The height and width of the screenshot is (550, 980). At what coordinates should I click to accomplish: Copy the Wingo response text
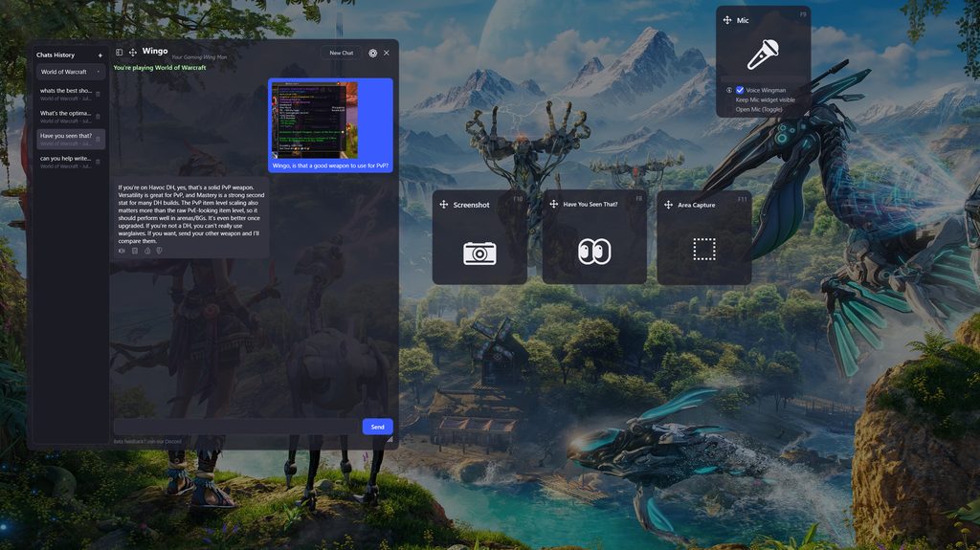134,251
